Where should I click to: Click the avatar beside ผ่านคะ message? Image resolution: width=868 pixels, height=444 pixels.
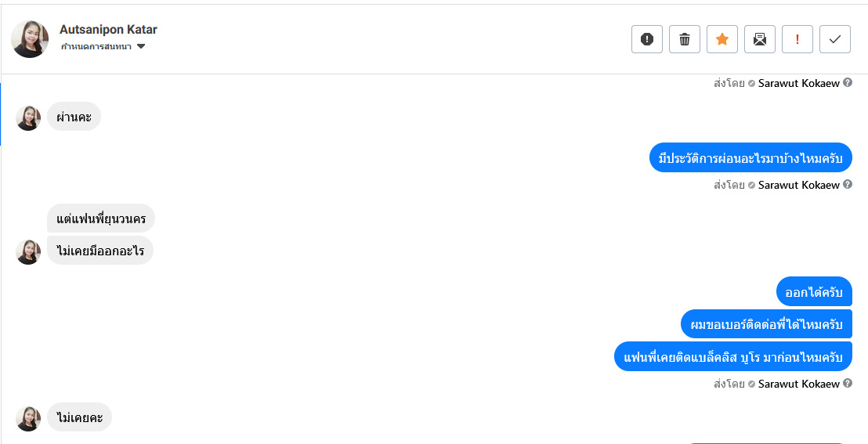28,117
